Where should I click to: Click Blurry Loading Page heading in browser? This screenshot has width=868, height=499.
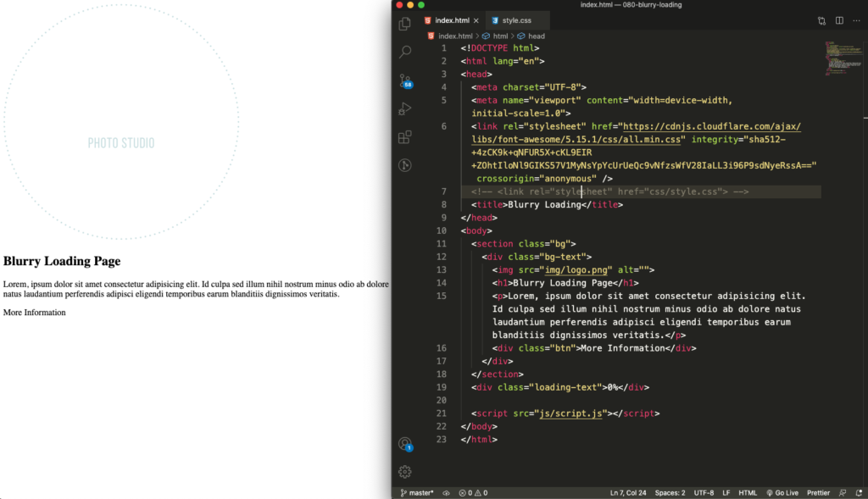62,261
